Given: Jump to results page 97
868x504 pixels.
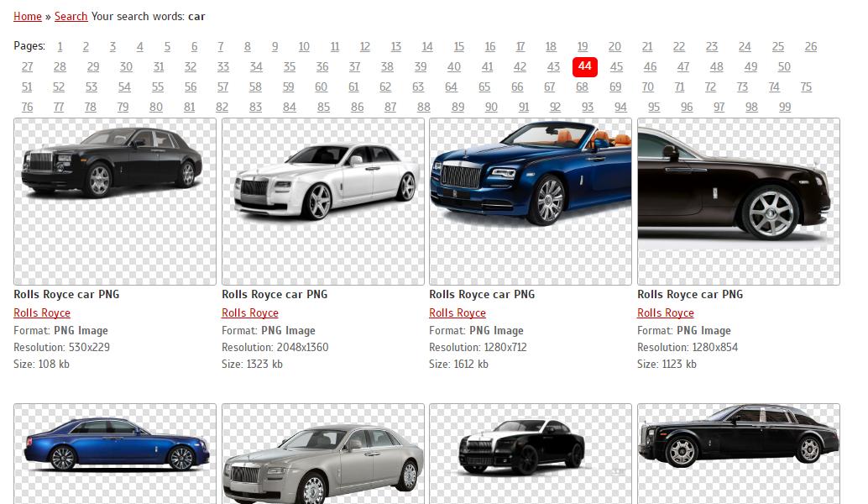Looking at the screenshot, I should 719,107.
